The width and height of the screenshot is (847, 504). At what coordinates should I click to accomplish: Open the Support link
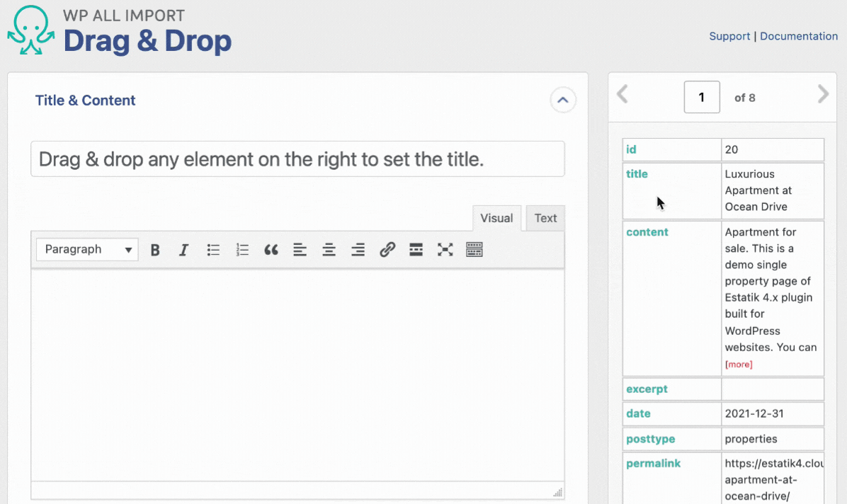tap(729, 36)
